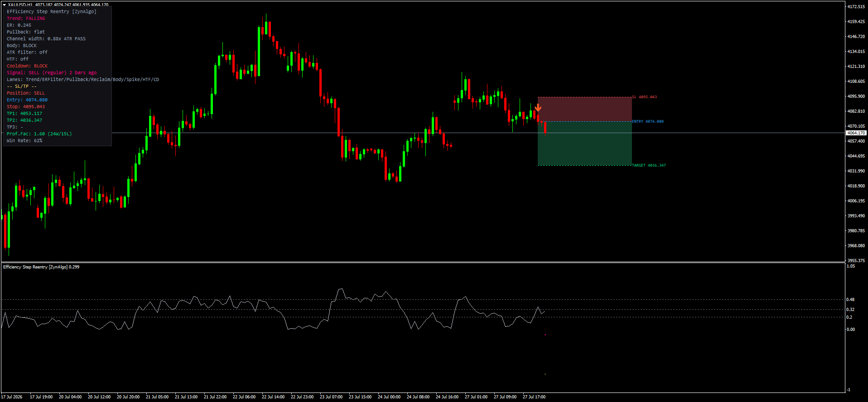Click the 'TP1: 4053.117' line

24,114
